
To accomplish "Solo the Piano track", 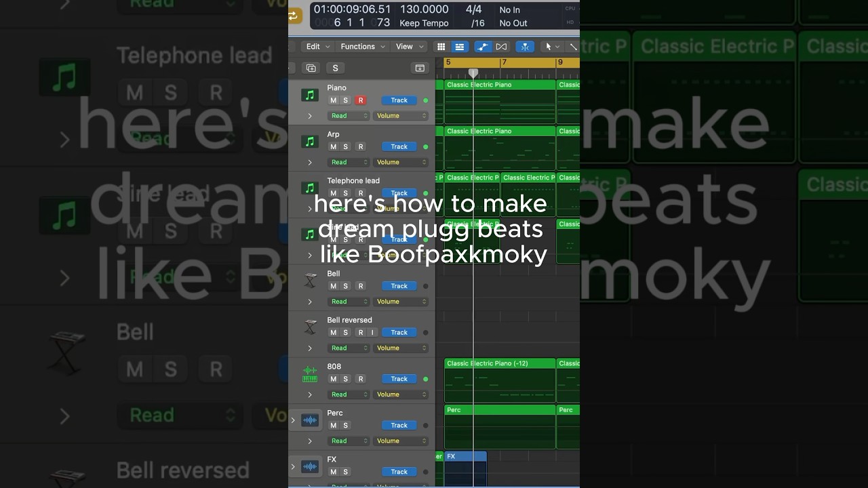I will click(345, 100).
